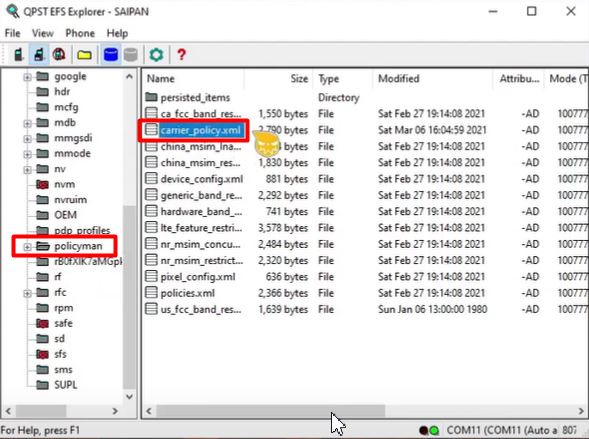589x439 pixels.
Task: Expand the nv folder node
Action: coord(27,169)
